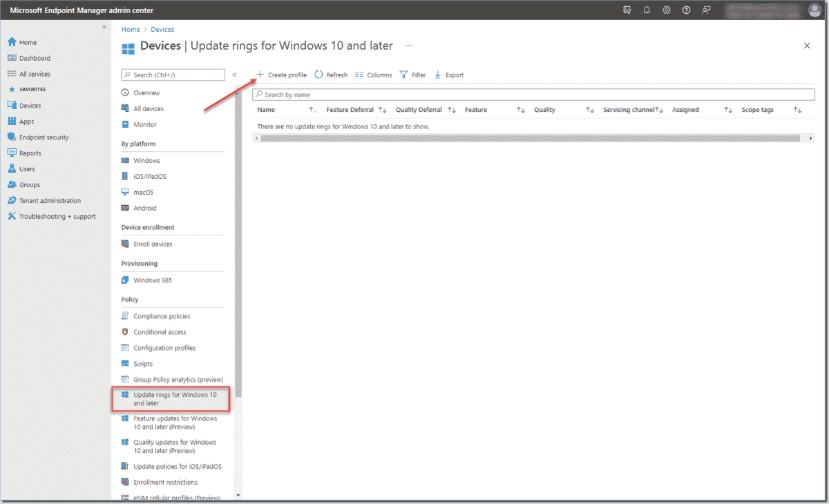Close the Update rings blade
This screenshot has width=829, height=504.
tap(807, 46)
